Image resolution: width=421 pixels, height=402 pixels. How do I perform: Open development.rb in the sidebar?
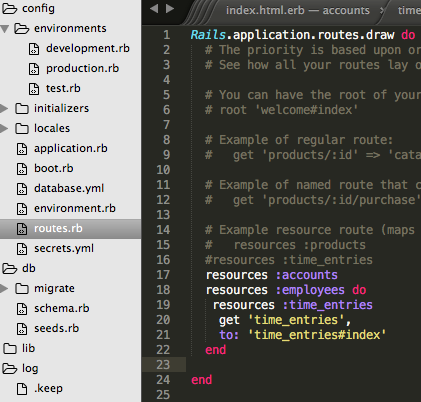coord(88,49)
